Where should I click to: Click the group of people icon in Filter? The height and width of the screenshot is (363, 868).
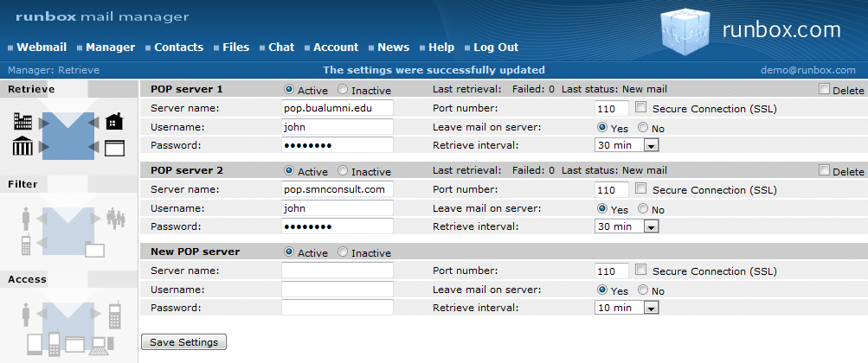click(114, 219)
